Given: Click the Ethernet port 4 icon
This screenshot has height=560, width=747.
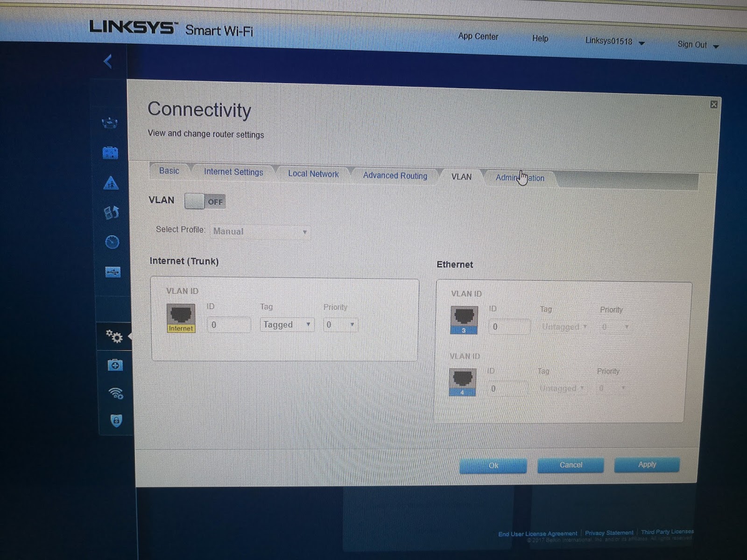Looking at the screenshot, I should 463,382.
